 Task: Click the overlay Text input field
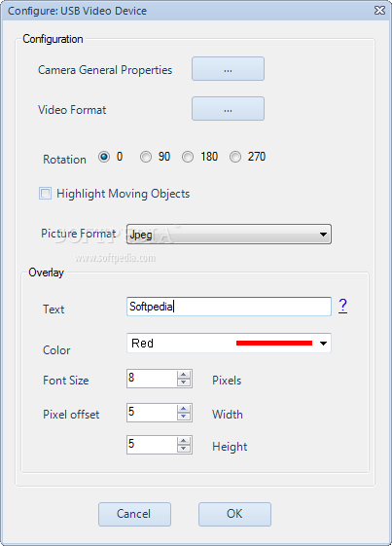[x=229, y=307]
